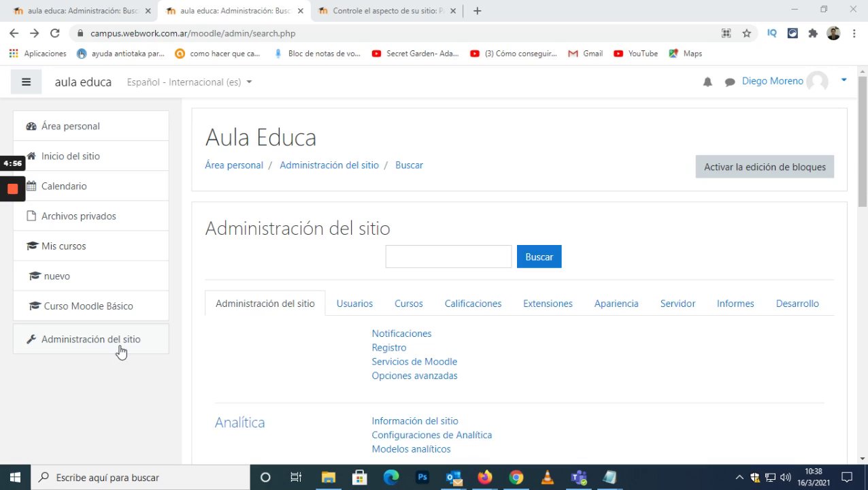The image size is (868, 490).
Task: Open the 'Analítica' section heading link
Action: (239, 423)
